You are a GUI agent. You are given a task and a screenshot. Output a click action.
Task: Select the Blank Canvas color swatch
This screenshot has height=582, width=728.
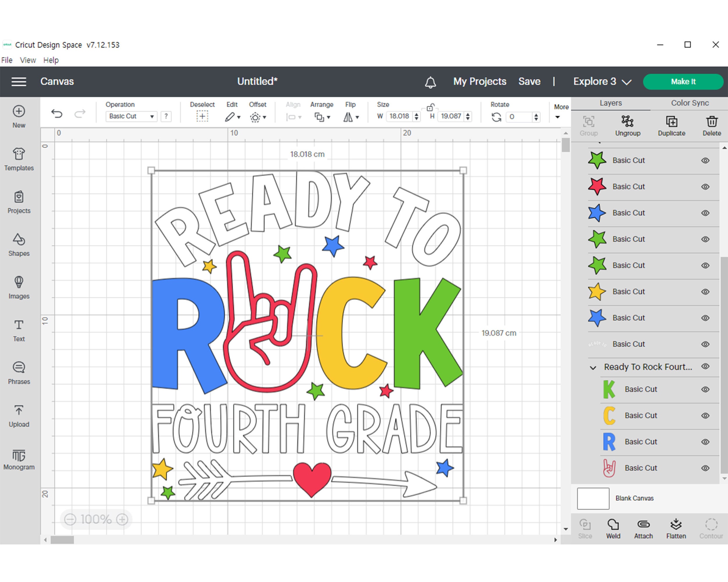point(593,498)
